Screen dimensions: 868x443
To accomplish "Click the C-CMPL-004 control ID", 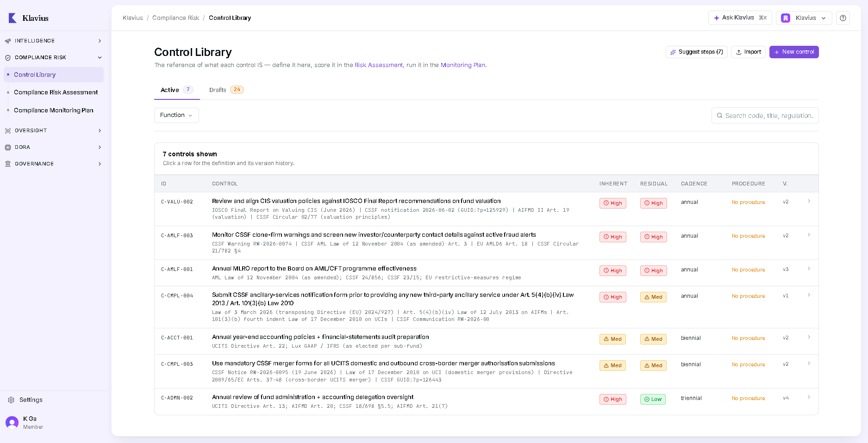I will point(177,296).
